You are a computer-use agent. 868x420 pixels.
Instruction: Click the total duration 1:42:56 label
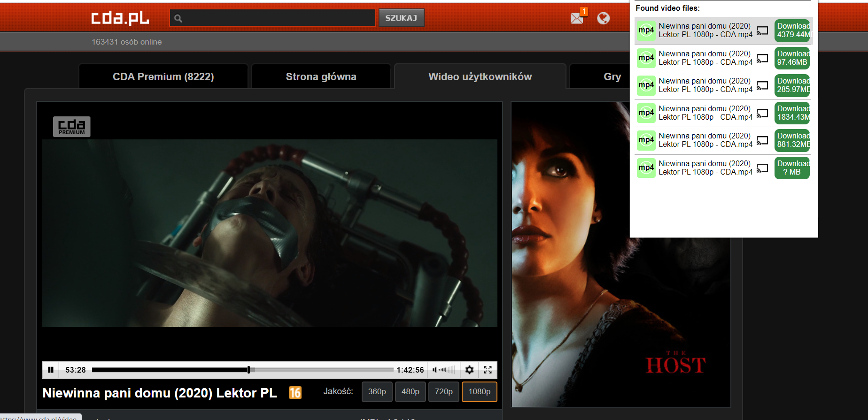point(410,370)
